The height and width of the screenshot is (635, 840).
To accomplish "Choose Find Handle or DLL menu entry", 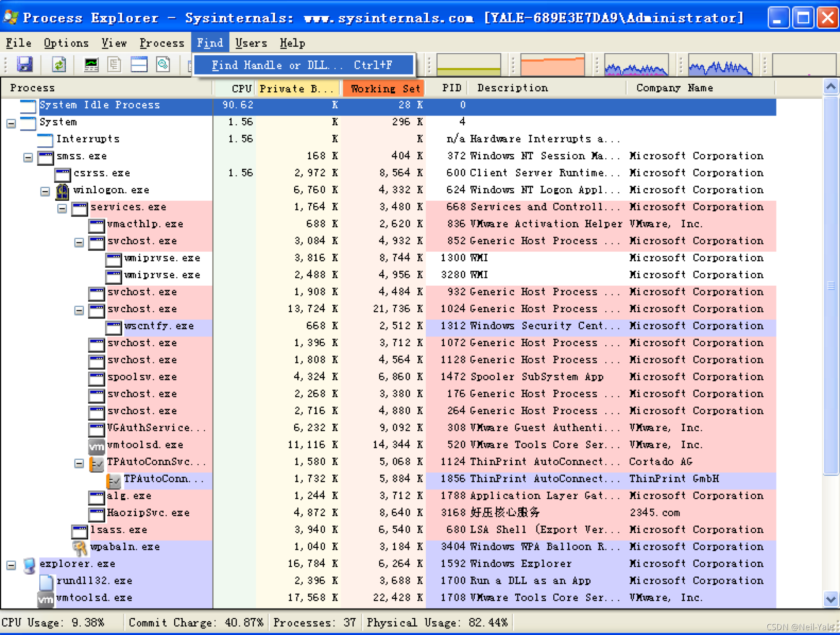I will tap(304, 65).
